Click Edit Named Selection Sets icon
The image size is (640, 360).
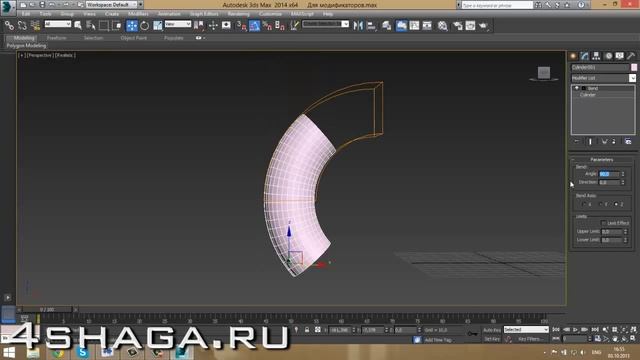[294, 26]
